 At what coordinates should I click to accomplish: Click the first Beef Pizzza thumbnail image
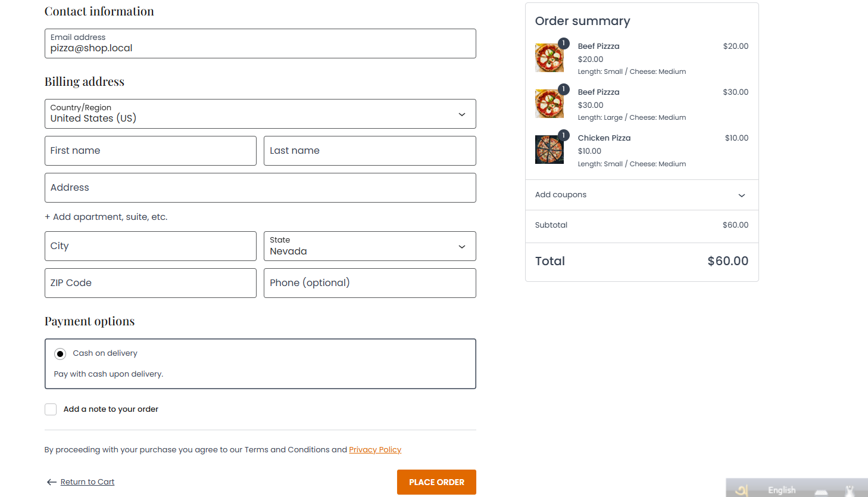coord(549,58)
